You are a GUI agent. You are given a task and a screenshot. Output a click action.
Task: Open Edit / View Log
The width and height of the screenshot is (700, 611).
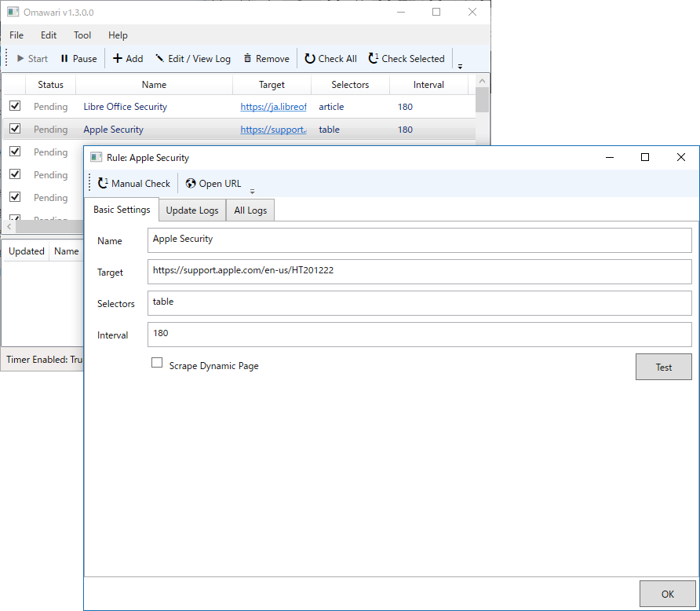point(193,59)
